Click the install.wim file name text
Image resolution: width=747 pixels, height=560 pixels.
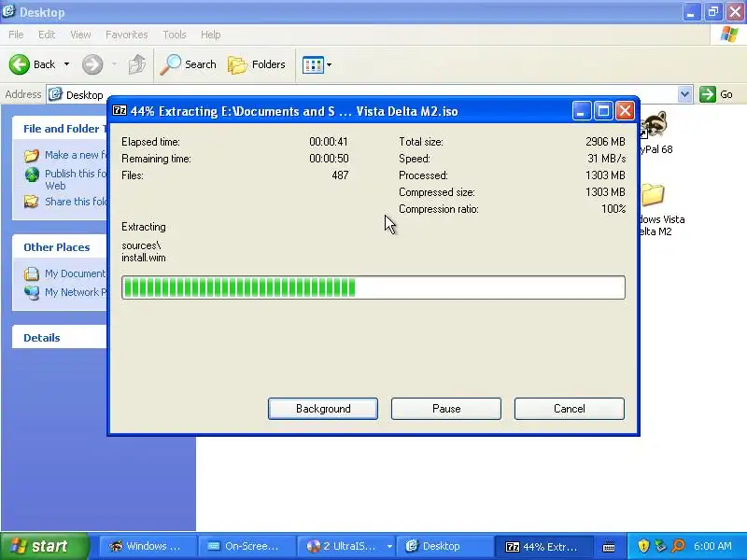click(144, 258)
